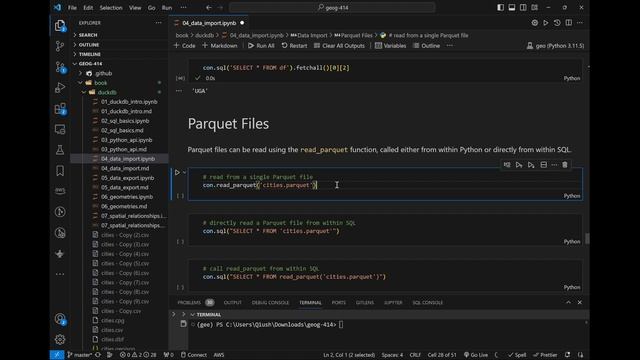Split the editor right
This screenshot has height=360, width=640.
click(569, 23)
